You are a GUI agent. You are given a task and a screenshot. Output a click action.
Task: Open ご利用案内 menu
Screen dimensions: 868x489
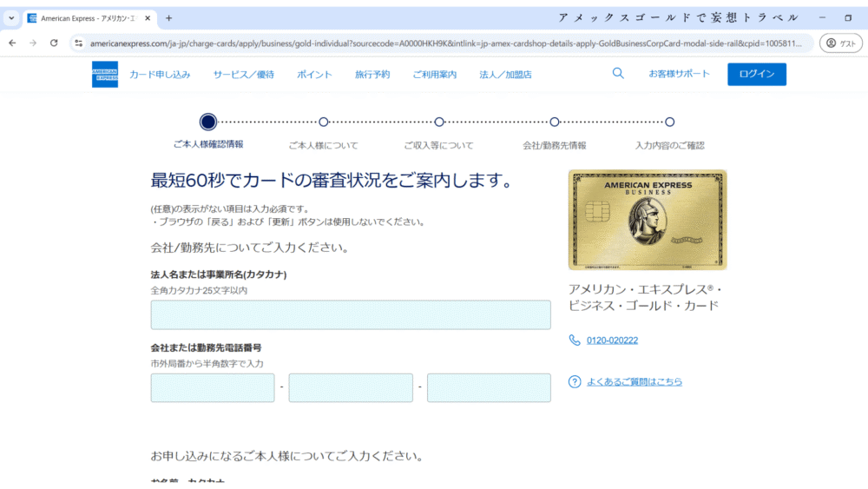click(435, 74)
